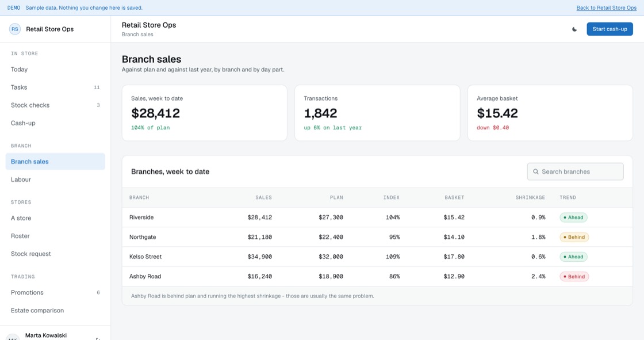The height and width of the screenshot is (340, 644).
Task: Click the Tasks count badge 11
Action: click(97, 87)
